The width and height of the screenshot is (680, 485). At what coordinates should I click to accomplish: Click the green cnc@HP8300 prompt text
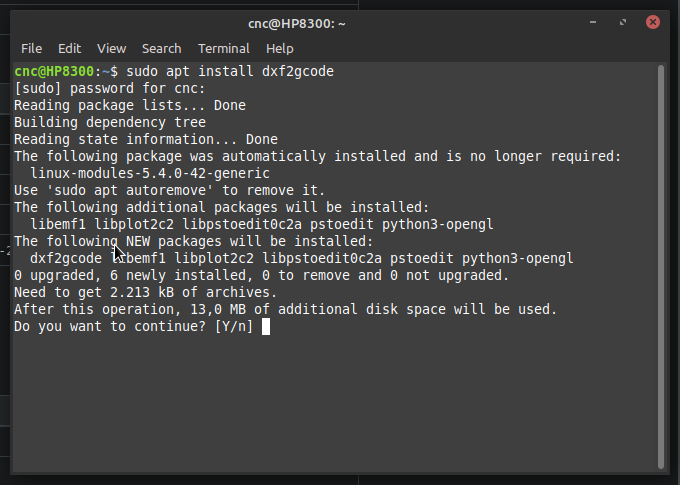click(54, 71)
